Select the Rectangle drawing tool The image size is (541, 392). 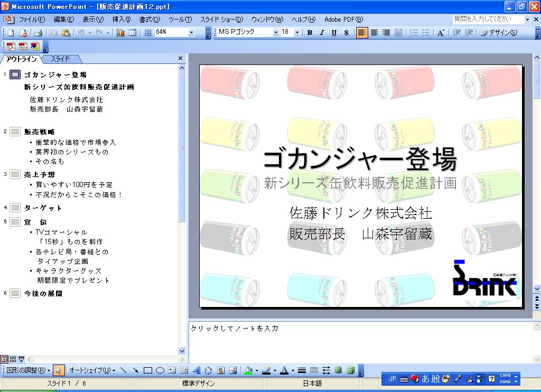point(148,370)
